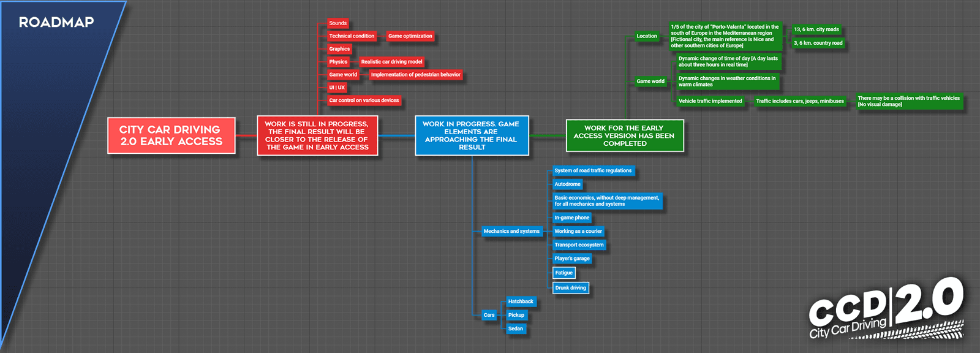980x353 pixels.
Task: Select "There may be a collision" box
Action: pyautogui.click(x=909, y=101)
